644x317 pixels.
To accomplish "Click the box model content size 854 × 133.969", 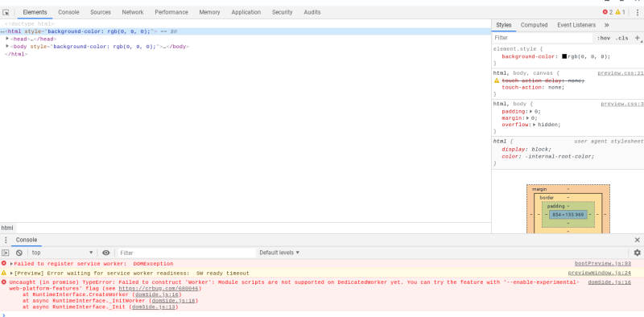I will coord(568,214).
